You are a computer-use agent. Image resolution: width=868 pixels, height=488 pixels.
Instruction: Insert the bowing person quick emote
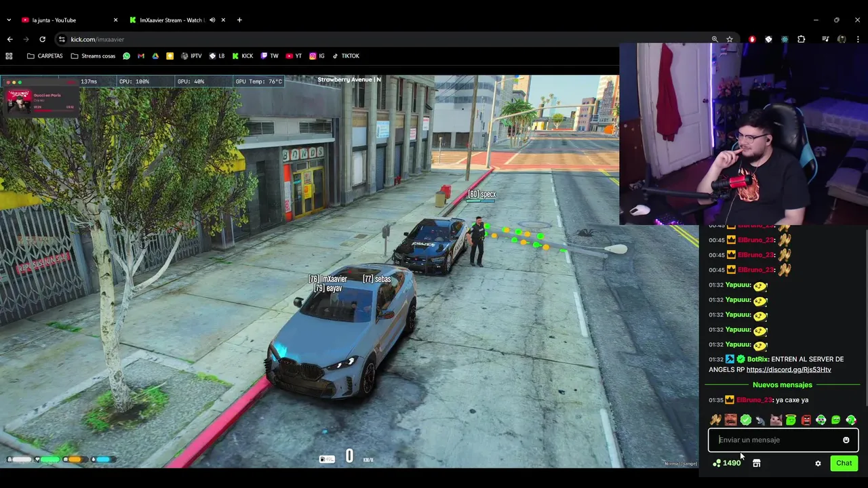[x=761, y=420]
